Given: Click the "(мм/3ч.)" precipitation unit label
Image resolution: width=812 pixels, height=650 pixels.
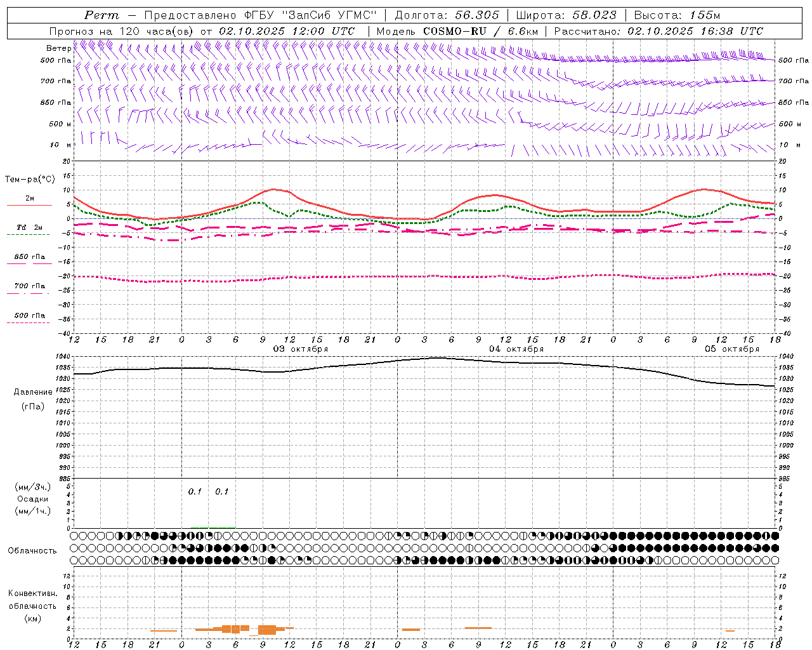Looking at the screenshot, I should click(x=33, y=487).
